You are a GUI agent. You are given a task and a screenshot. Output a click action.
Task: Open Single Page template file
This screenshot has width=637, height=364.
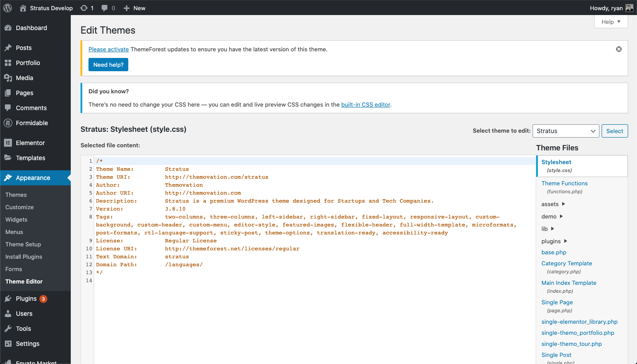[x=557, y=302]
